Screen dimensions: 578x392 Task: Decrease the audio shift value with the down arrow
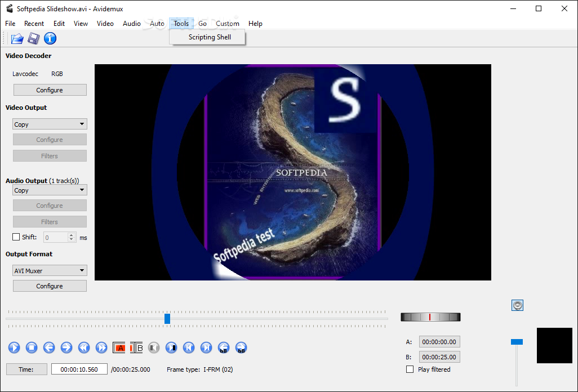pyautogui.click(x=72, y=239)
